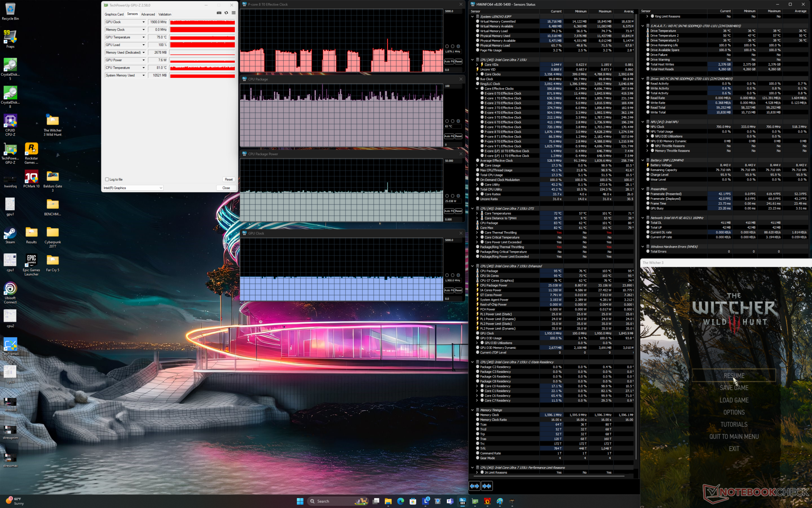This screenshot has height=508, width=812.
Task: Click the GPU-Z refresh icon
Action: [x=226, y=13]
